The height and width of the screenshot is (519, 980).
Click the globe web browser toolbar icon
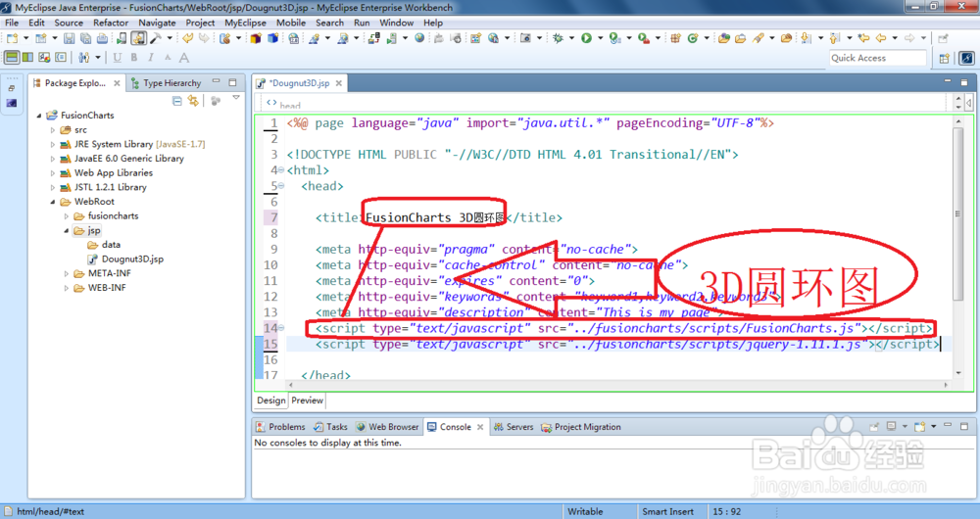click(x=419, y=39)
